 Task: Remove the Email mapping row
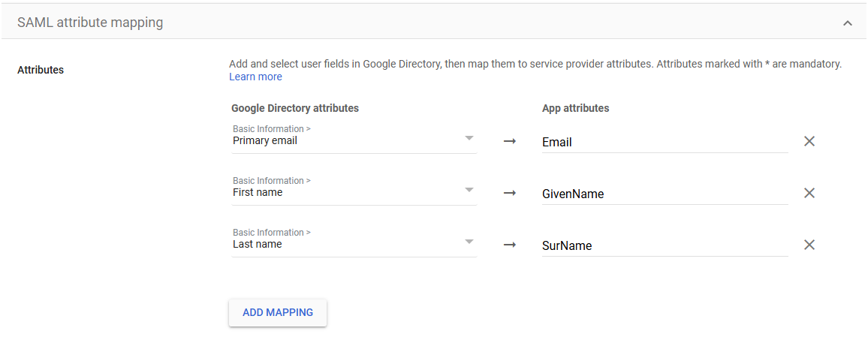pyautogui.click(x=809, y=141)
